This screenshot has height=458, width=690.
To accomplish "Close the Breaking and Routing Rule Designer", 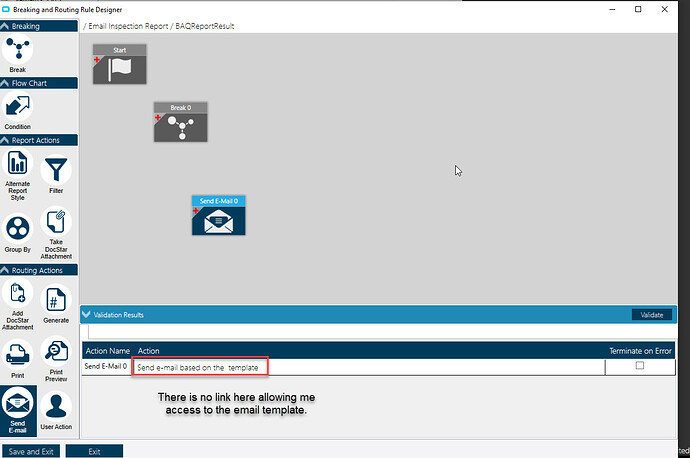I will [x=664, y=9].
